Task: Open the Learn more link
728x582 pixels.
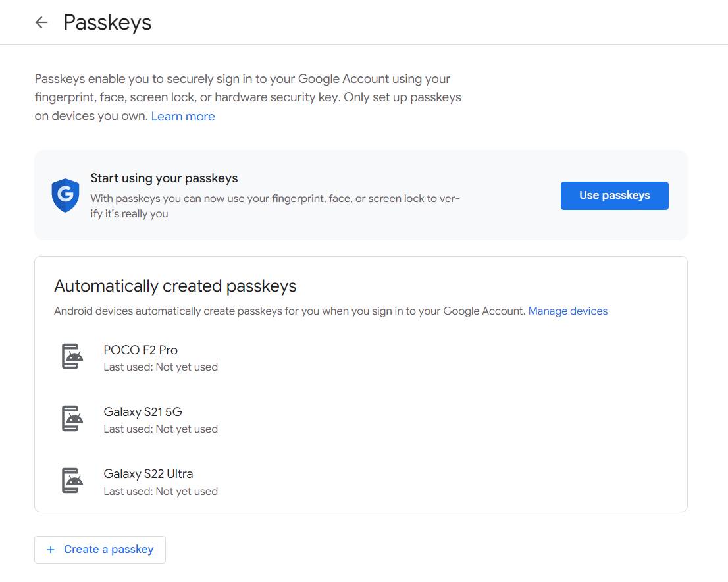Action: [183, 116]
